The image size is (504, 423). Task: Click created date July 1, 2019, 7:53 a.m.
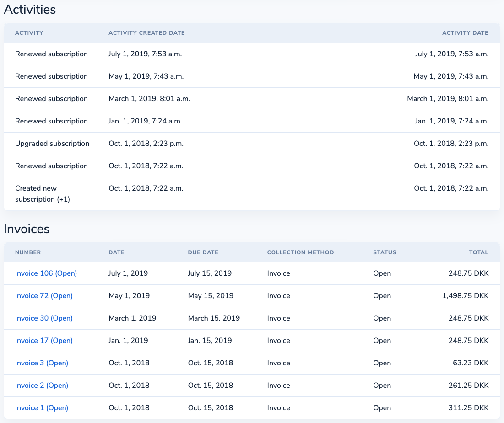pos(145,54)
